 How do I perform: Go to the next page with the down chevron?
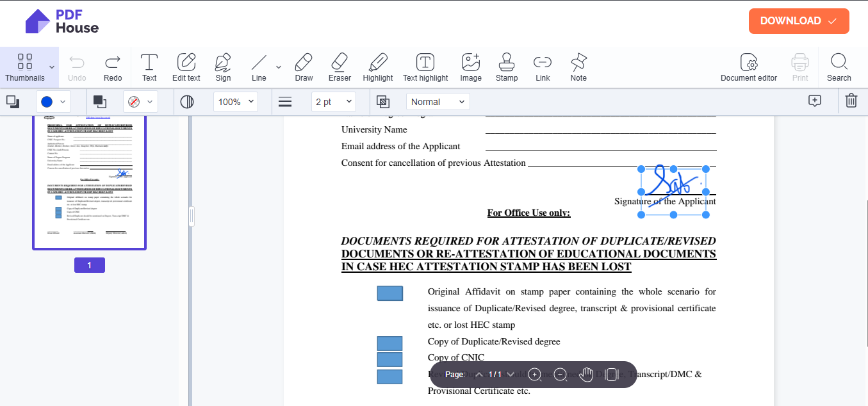click(x=511, y=375)
